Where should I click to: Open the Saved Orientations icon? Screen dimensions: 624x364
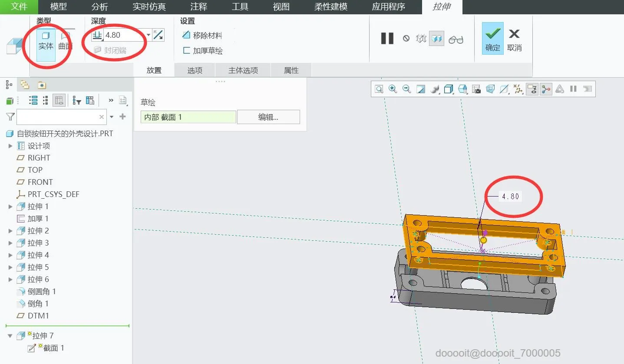tap(462, 89)
